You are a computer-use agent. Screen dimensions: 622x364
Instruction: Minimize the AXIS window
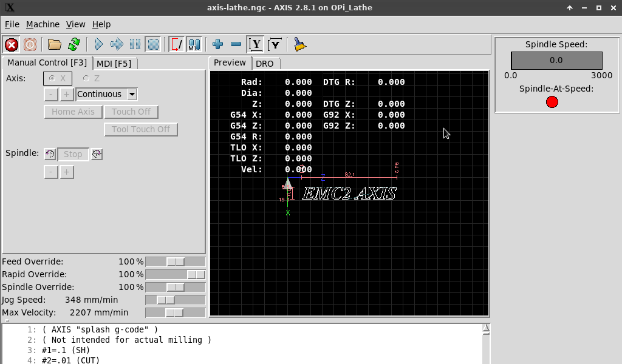(584, 7)
